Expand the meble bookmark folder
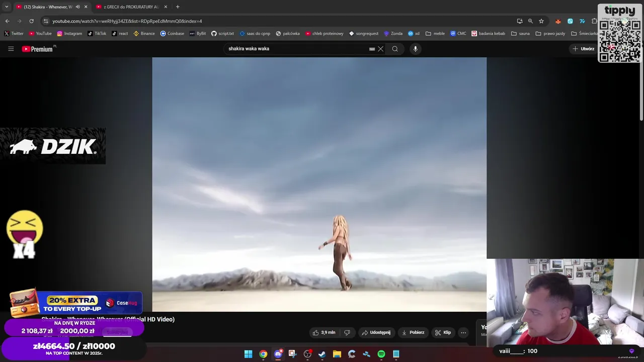The width and height of the screenshot is (644, 362). (435, 34)
